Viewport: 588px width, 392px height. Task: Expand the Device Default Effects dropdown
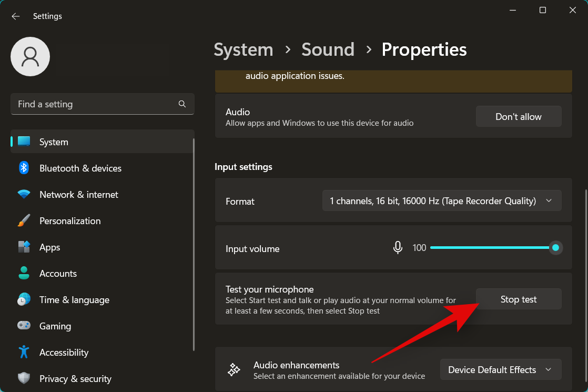(x=500, y=370)
